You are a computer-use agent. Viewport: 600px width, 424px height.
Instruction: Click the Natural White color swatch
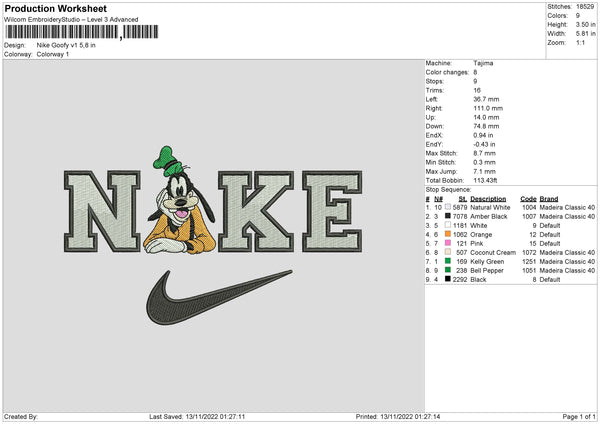point(448,207)
